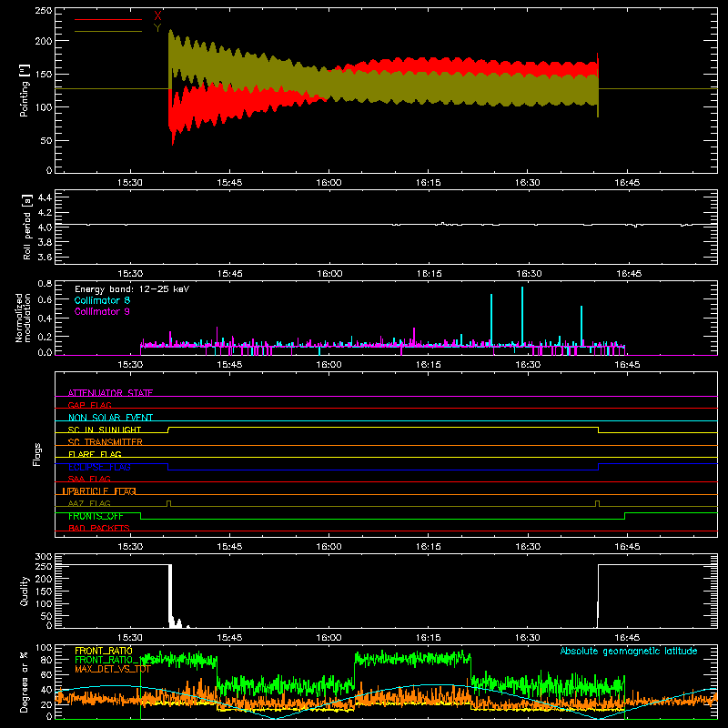Select the red 'X' legend label
Image resolution: width=728 pixels, height=728 pixels.
click(157, 16)
